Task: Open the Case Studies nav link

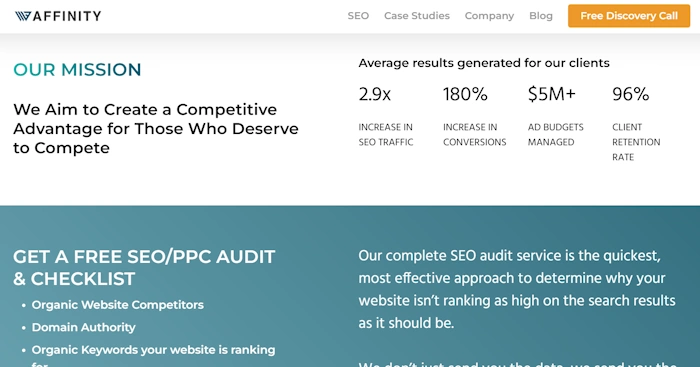Action: 417,16
